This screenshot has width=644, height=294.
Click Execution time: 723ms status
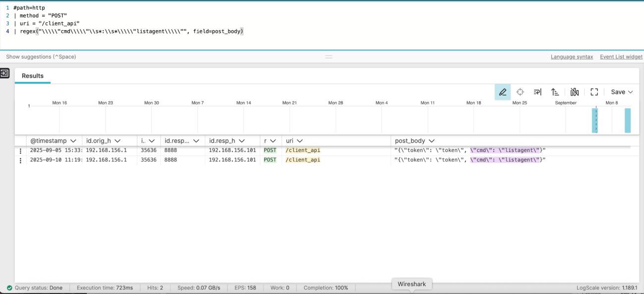pos(105,288)
